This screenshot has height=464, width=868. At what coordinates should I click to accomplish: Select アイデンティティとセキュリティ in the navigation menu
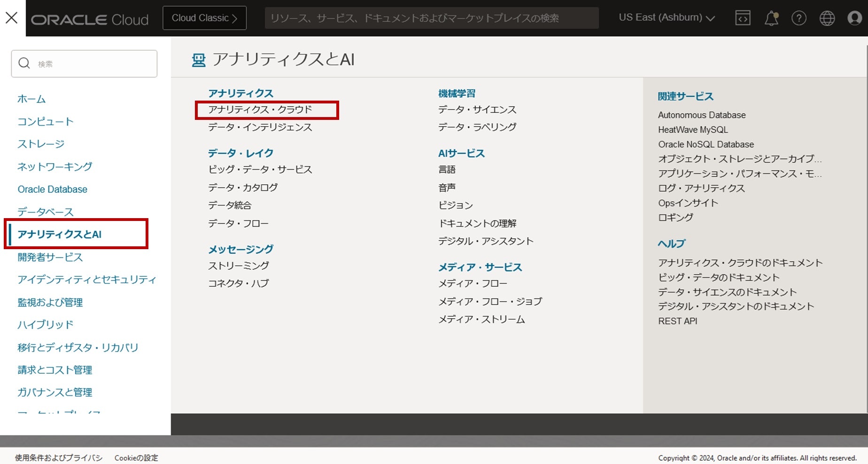(87, 280)
